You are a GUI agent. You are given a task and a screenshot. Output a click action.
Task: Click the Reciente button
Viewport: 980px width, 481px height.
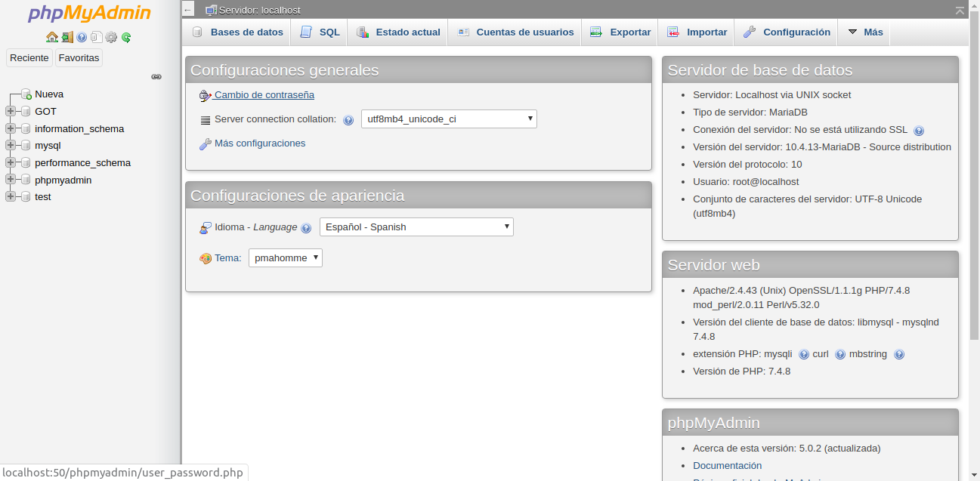(29, 58)
